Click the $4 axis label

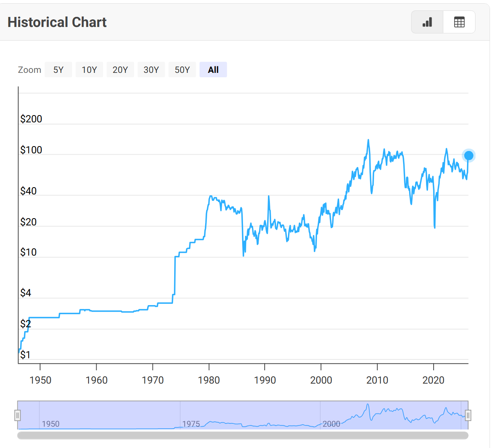point(26,293)
